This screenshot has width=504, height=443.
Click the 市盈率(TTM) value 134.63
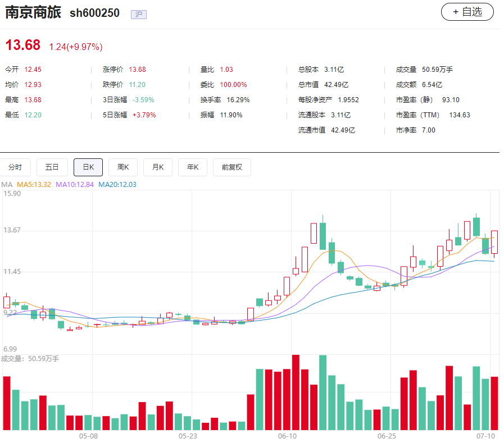coord(459,115)
